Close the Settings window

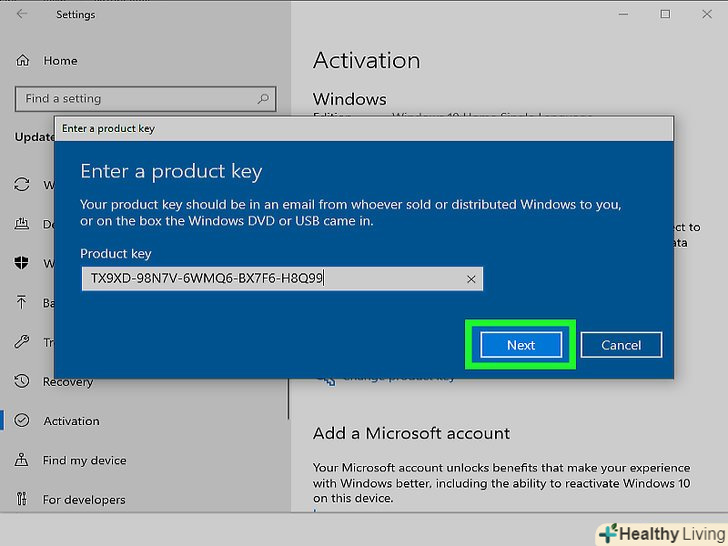pyautogui.click(x=707, y=14)
